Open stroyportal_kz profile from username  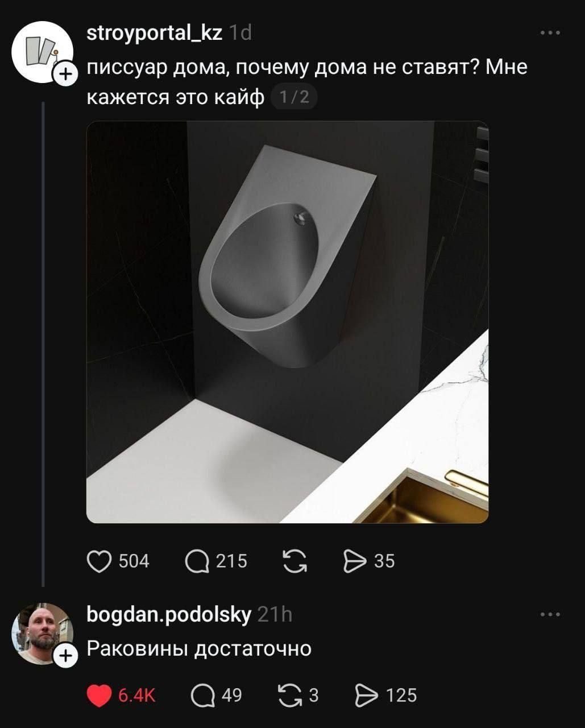154,34
